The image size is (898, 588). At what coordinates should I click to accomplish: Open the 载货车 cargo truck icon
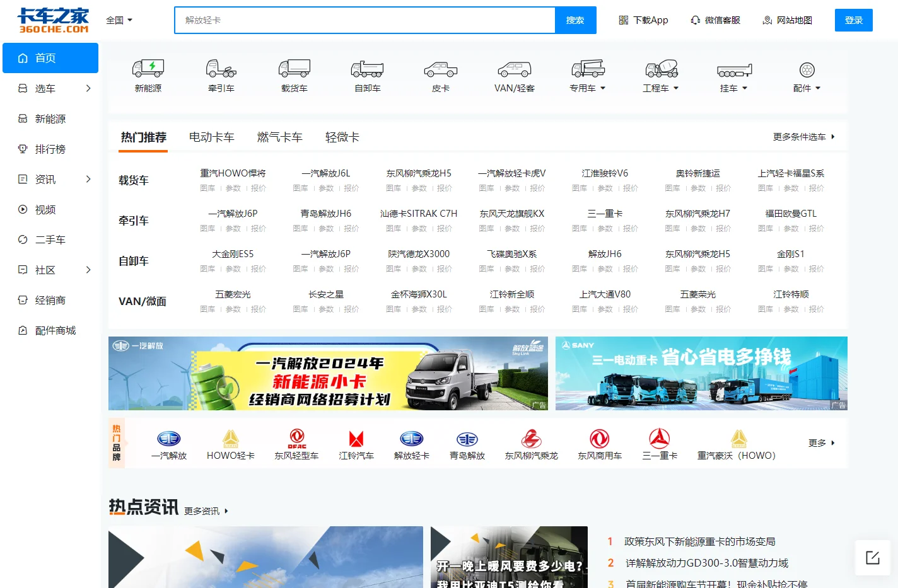click(294, 68)
